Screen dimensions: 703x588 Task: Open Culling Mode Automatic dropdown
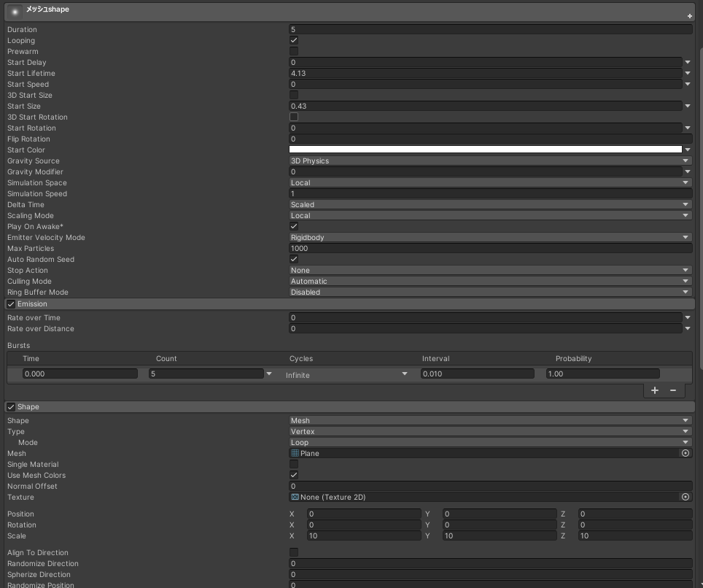491,281
